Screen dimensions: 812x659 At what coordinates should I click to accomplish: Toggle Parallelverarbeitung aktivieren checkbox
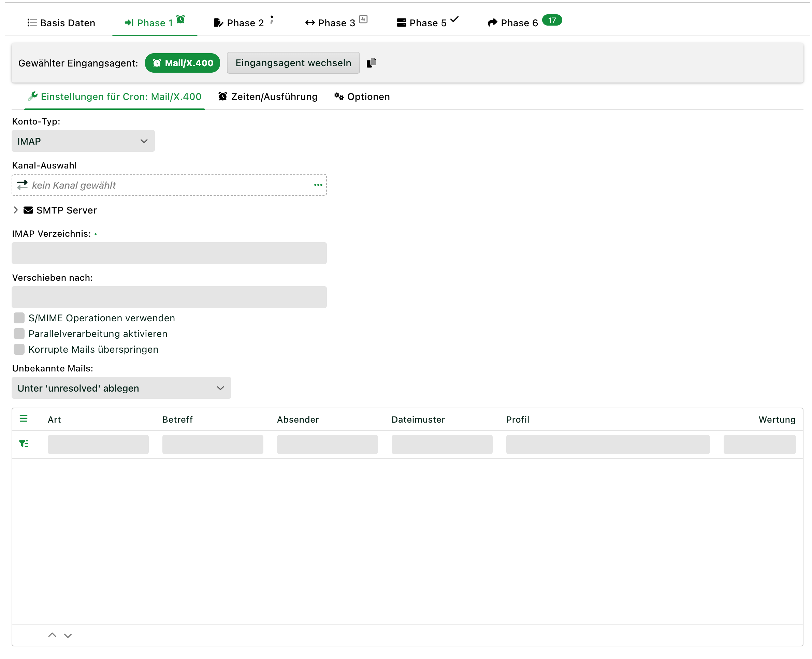coord(19,333)
